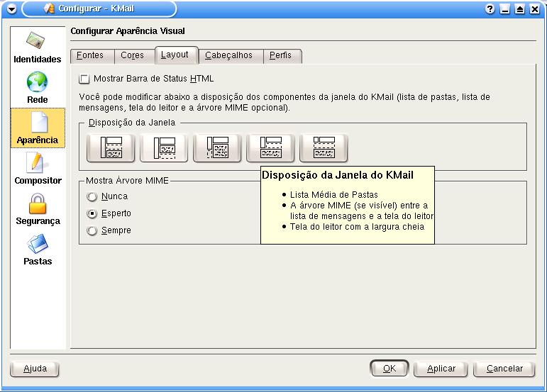This screenshot has height=392, width=547.
Task: Select the Sempre radio option
Action: 92,230
